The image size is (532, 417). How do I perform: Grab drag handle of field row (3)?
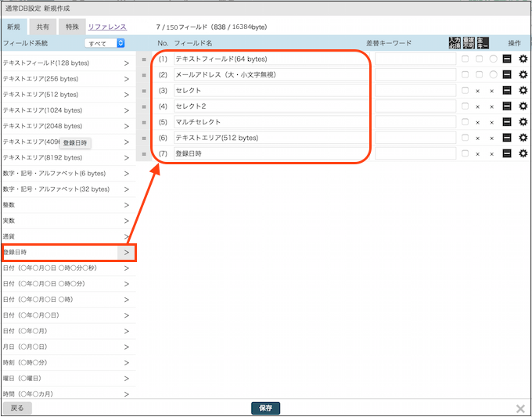click(144, 91)
